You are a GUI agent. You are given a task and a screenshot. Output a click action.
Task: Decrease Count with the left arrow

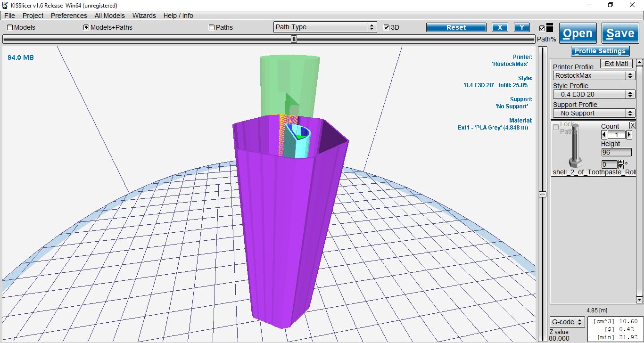(x=604, y=135)
